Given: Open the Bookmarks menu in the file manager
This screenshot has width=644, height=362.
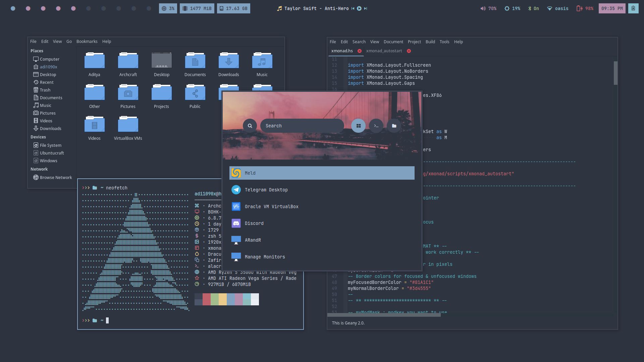Looking at the screenshot, I should (x=87, y=42).
